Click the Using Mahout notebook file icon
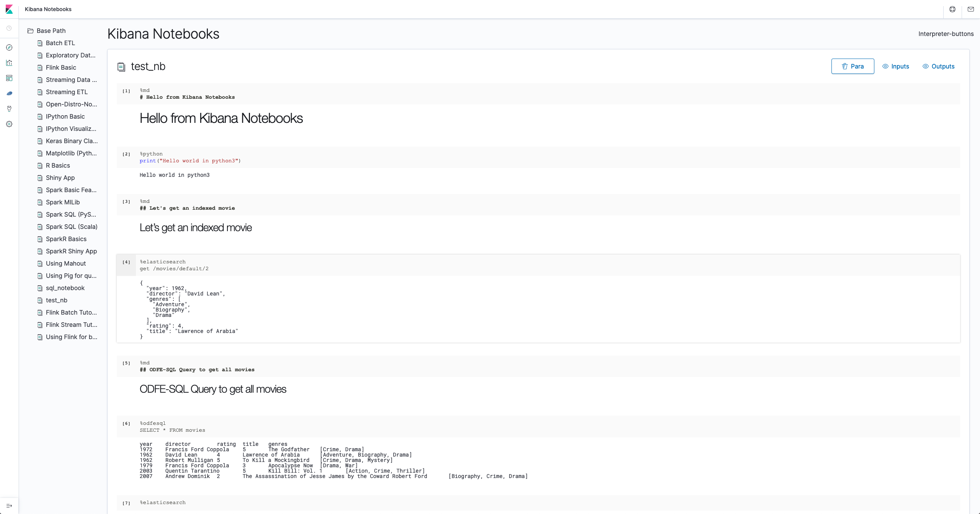The width and height of the screenshot is (980, 514). pyautogui.click(x=40, y=264)
